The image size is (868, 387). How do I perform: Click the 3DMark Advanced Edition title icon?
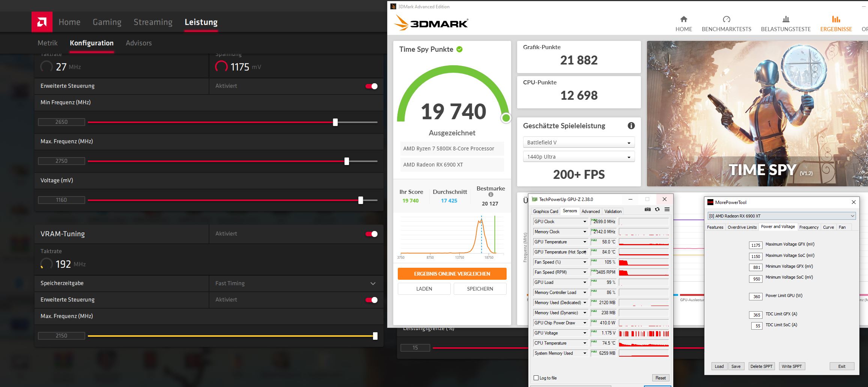point(393,6)
